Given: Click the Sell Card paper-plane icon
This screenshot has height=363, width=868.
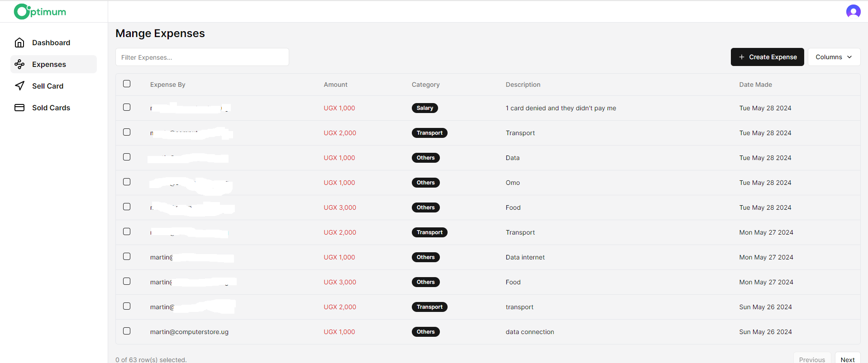Looking at the screenshot, I should [19, 86].
